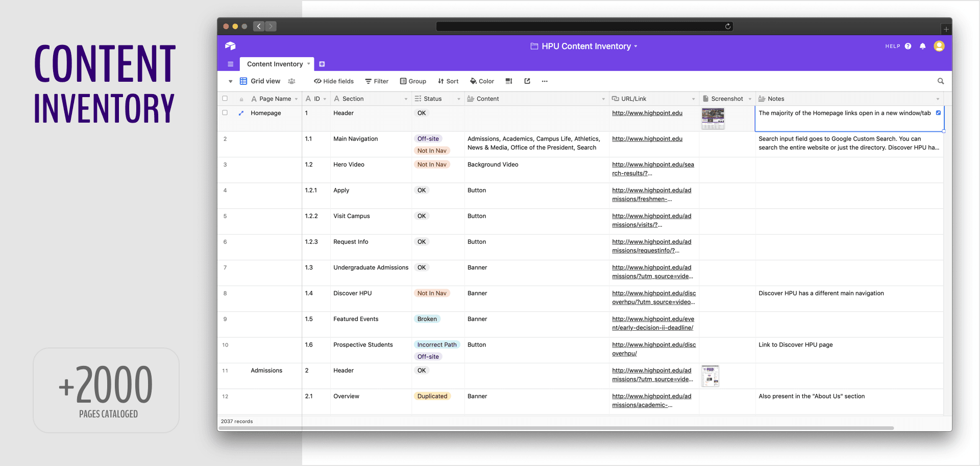Viewport: 980px width, 466px height.
Task: Open the Grid view switcher
Action: click(260, 81)
